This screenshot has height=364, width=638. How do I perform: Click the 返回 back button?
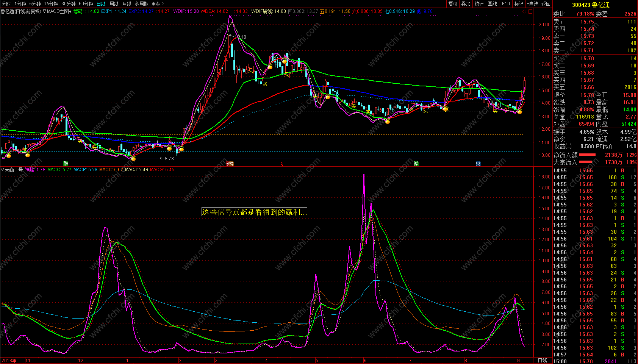pyautogui.click(x=546, y=4)
